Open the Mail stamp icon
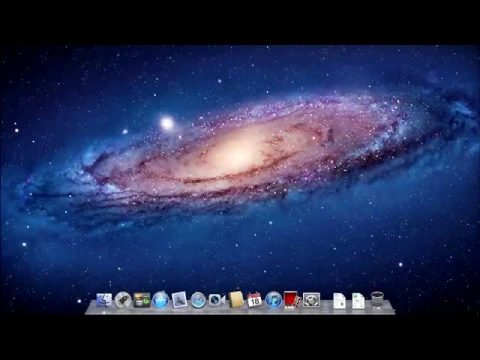The width and height of the screenshot is (480, 360). 179,300
